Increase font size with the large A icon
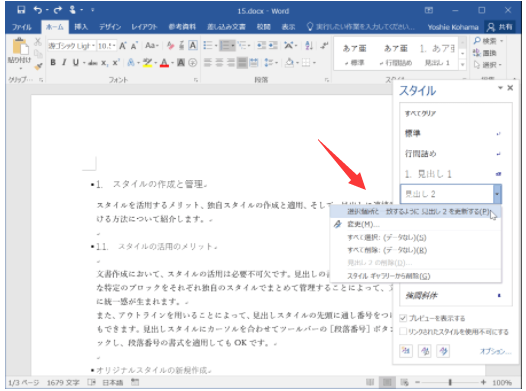526x391 pixels. tap(123, 46)
